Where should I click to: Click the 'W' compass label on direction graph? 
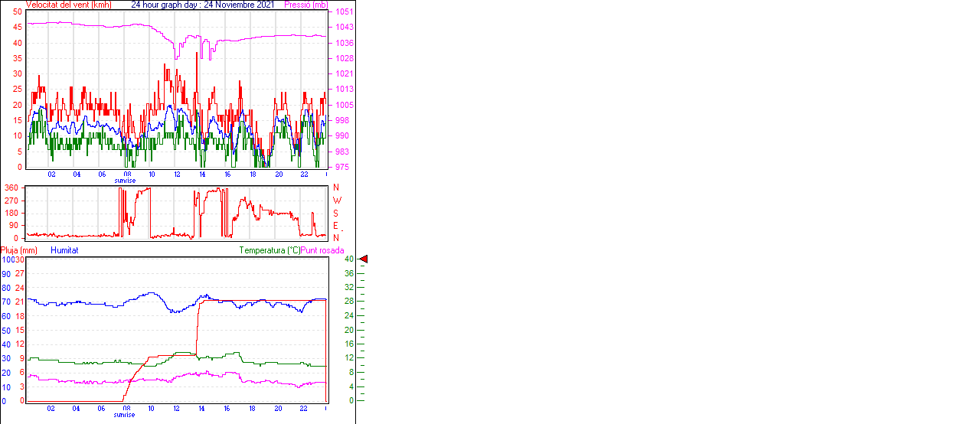(x=335, y=201)
